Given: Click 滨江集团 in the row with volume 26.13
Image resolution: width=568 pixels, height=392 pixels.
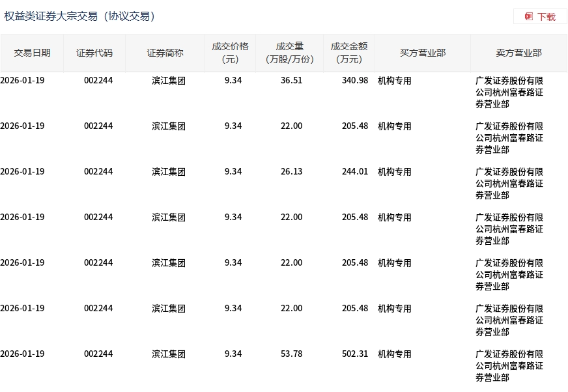Looking at the screenshot, I should (169, 172).
